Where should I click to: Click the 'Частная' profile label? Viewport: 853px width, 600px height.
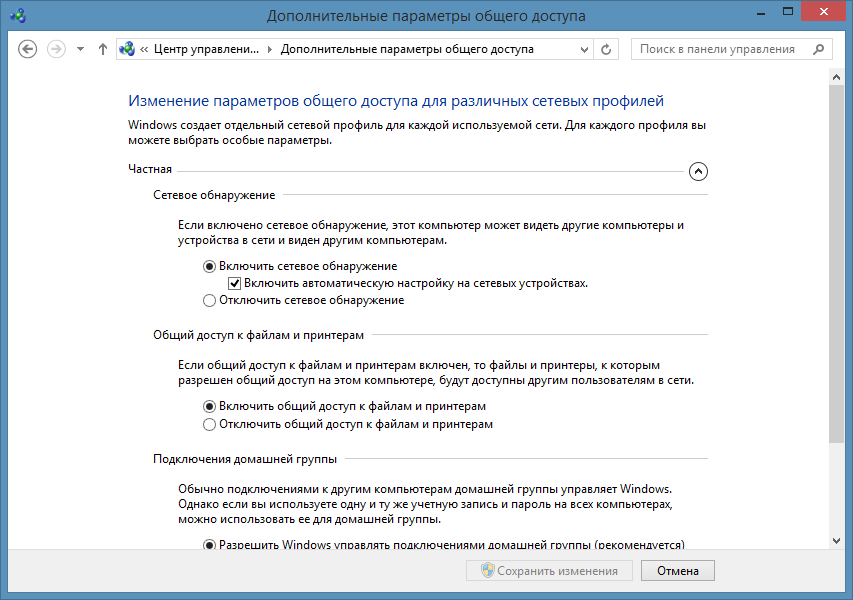point(150,169)
